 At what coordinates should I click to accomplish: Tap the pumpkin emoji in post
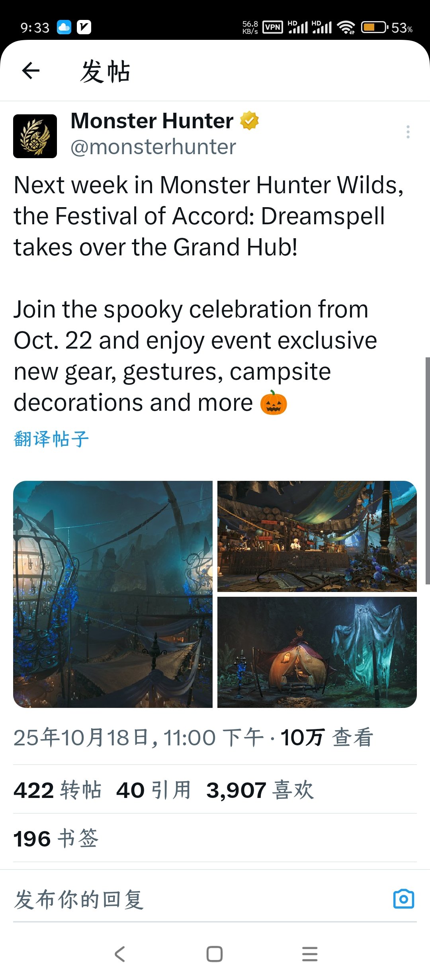[274, 402]
